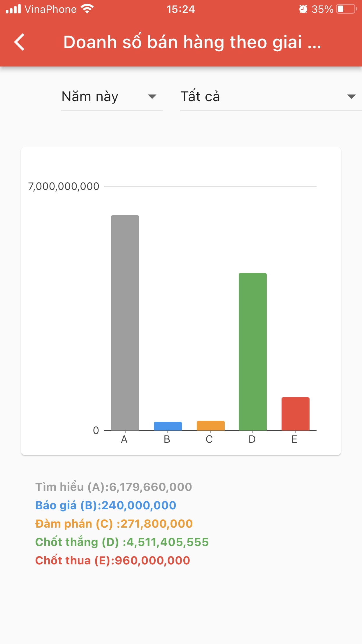This screenshot has height=644, width=362.
Task: Tap the Wi-Fi status icon
Action: click(x=87, y=9)
